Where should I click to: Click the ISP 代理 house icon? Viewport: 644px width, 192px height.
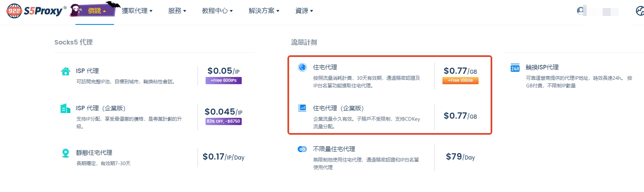[x=65, y=71]
